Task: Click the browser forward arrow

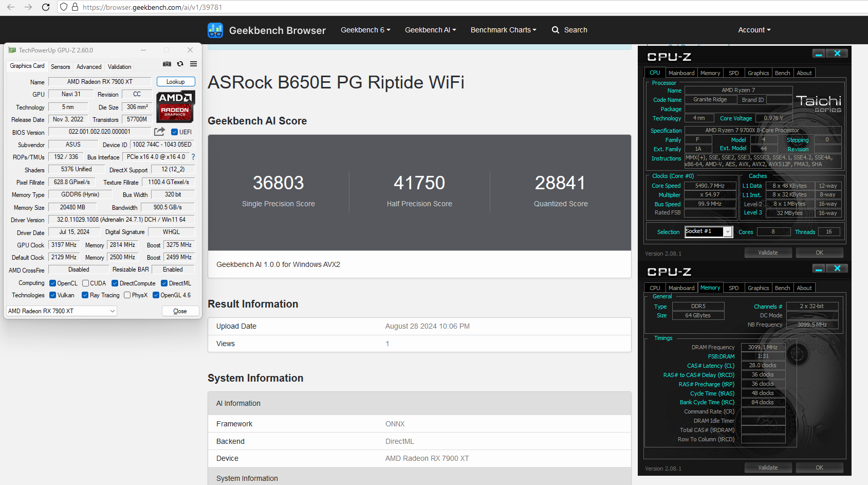Action: 28,7
